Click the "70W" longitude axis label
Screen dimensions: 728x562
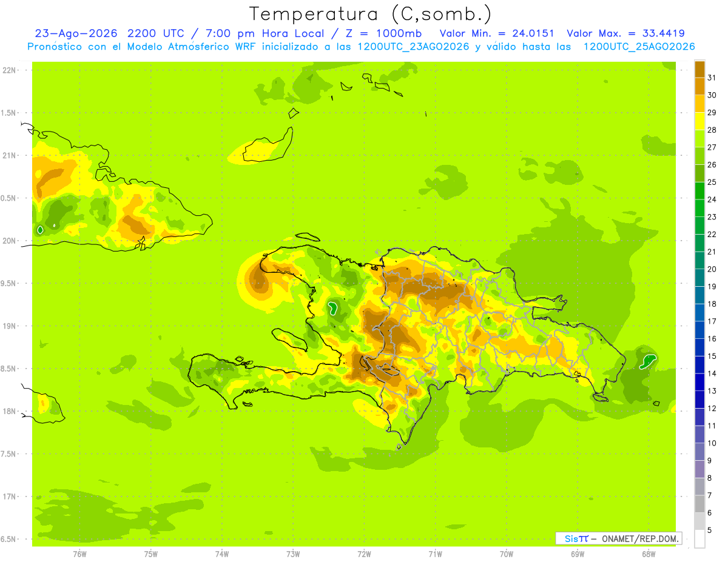507,554
